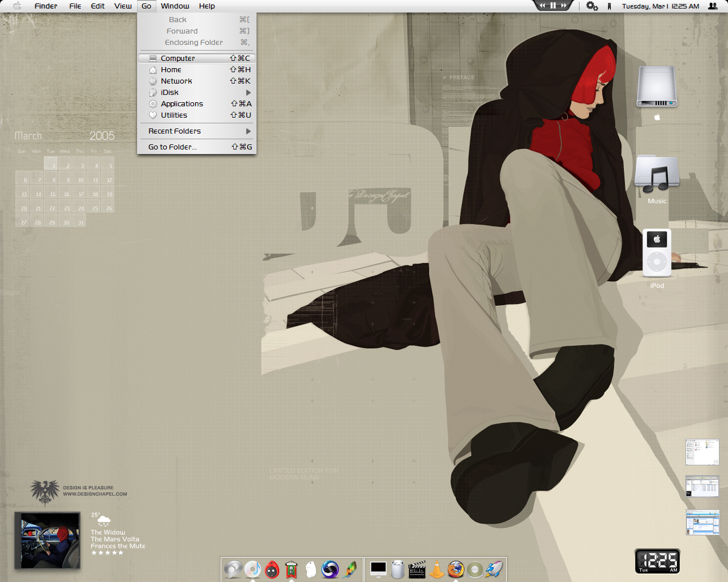Click the www.designchapel.com text
728x582 pixels.
(x=95, y=494)
